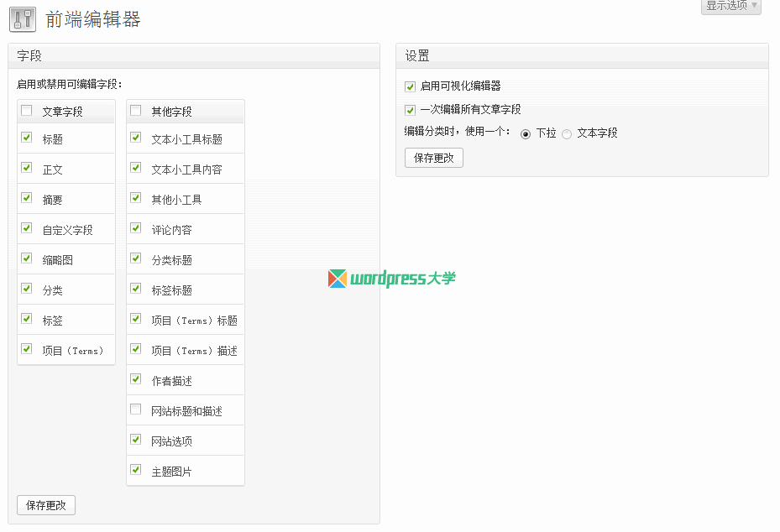Uncheck the 项目（Terms） checkbox in 文章字段

[27, 348]
